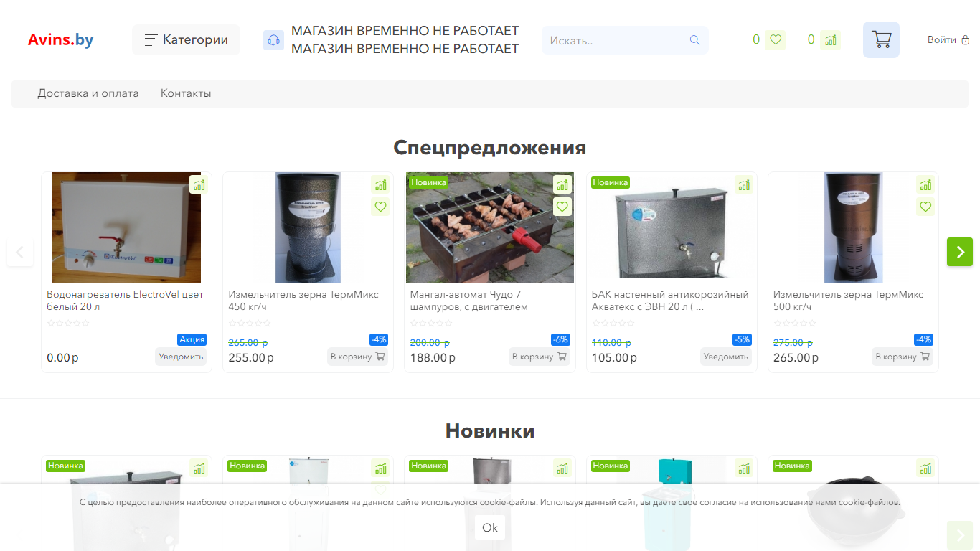Screen dimensions: 980x551
Task: Add Измельчитель 500 кг/ч to cart
Action: (903, 357)
